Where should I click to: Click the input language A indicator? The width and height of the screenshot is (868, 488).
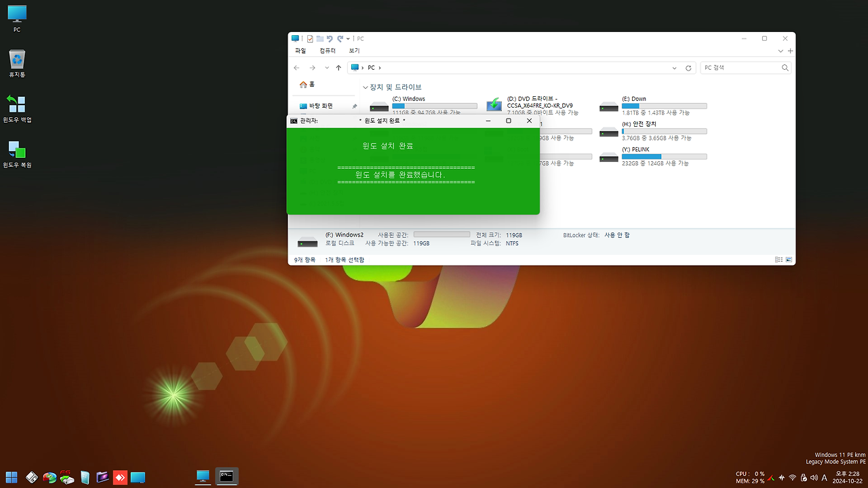[824, 478]
